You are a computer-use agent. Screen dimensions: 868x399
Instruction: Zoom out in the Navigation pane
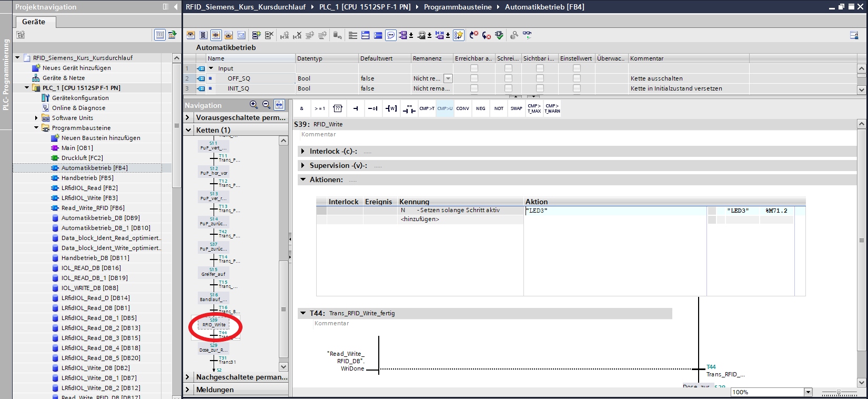[x=266, y=105]
